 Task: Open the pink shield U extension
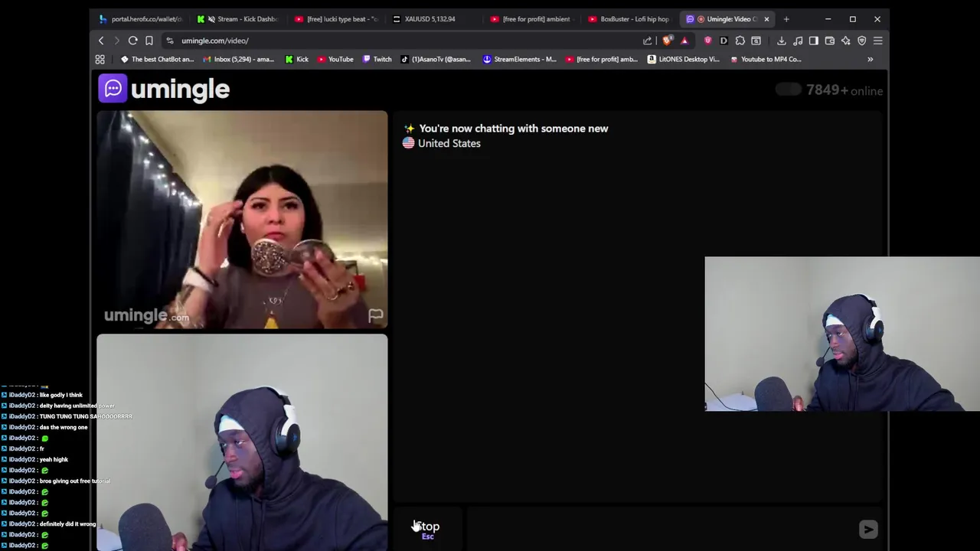tap(707, 41)
